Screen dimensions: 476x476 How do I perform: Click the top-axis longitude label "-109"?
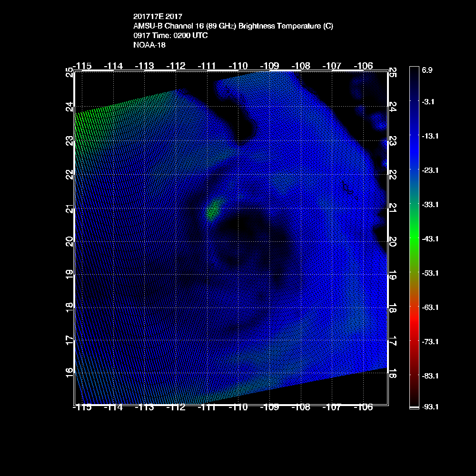(269, 66)
